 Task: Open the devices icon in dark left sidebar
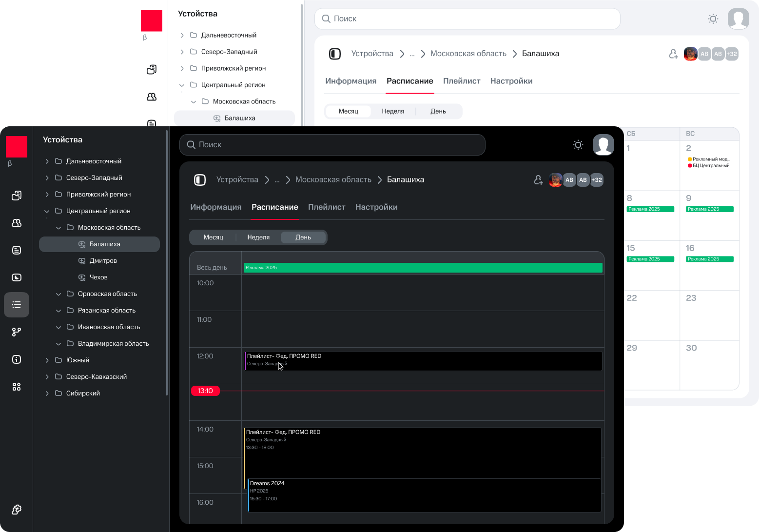pos(17,196)
